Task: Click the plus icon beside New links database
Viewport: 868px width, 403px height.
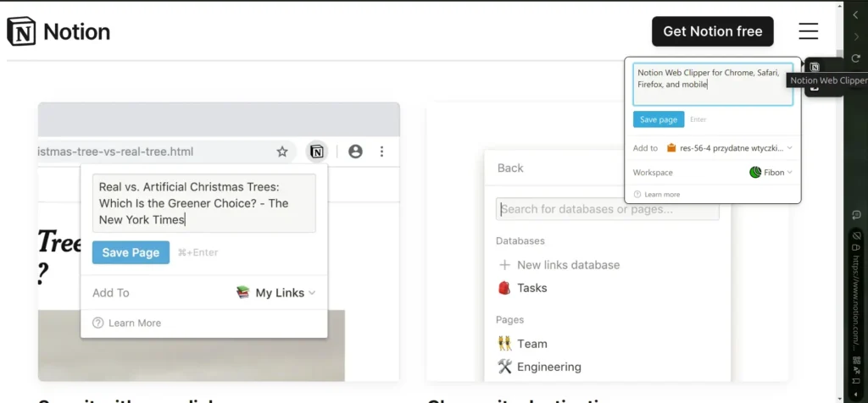Action: click(504, 265)
